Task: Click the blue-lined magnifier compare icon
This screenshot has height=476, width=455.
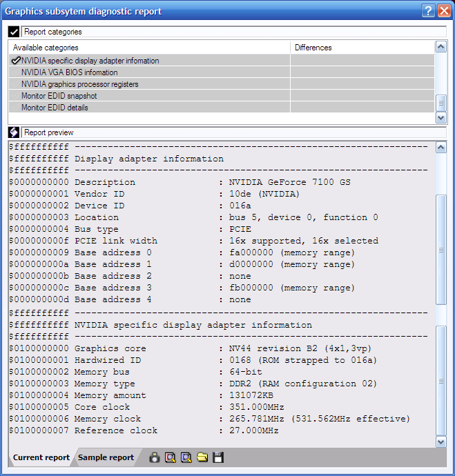Action: (186, 457)
